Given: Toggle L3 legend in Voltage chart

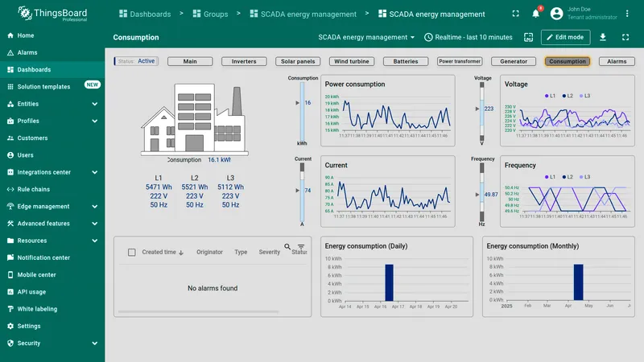Looking at the screenshot, I should [x=584, y=96].
